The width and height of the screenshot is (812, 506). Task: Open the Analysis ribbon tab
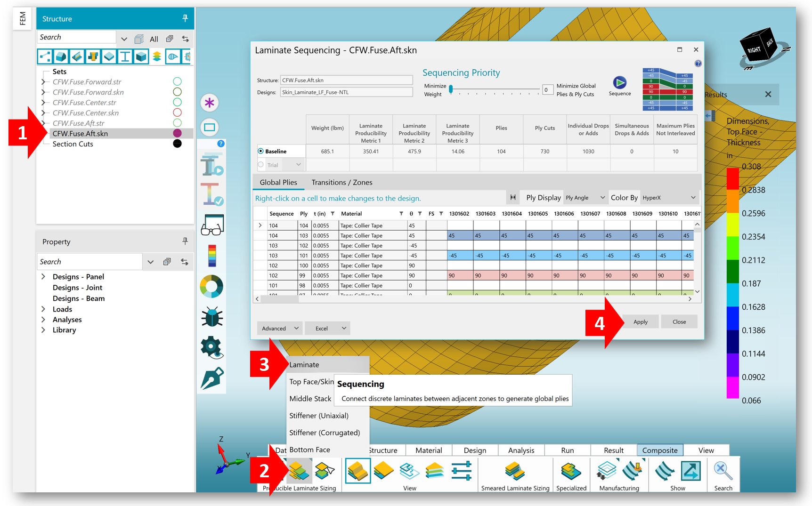521,450
